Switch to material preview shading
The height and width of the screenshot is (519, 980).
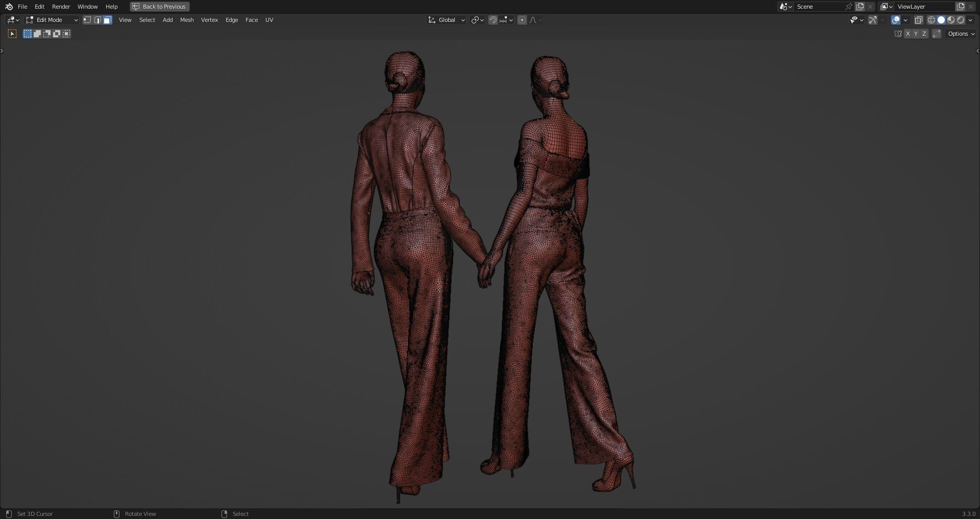951,20
